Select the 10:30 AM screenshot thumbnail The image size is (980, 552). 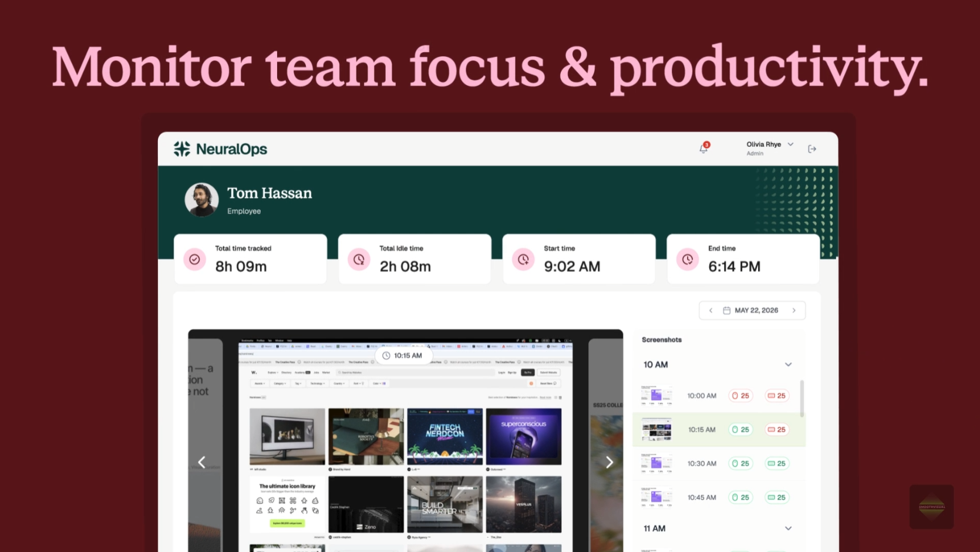click(656, 464)
